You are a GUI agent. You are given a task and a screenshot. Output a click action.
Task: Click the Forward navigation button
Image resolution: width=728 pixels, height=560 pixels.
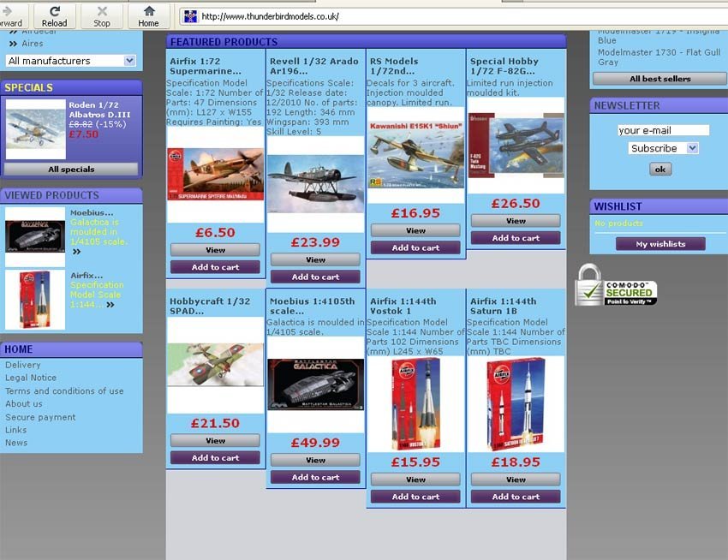(13, 16)
